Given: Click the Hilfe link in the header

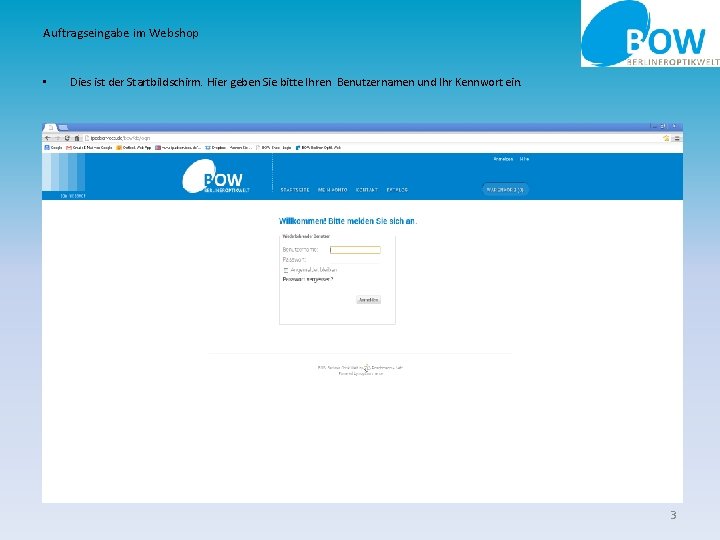Looking at the screenshot, I should tap(524, 159).
